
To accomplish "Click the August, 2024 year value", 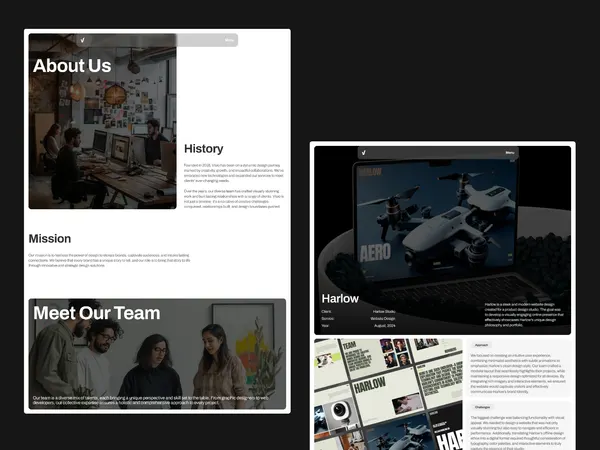I will 385,326.
